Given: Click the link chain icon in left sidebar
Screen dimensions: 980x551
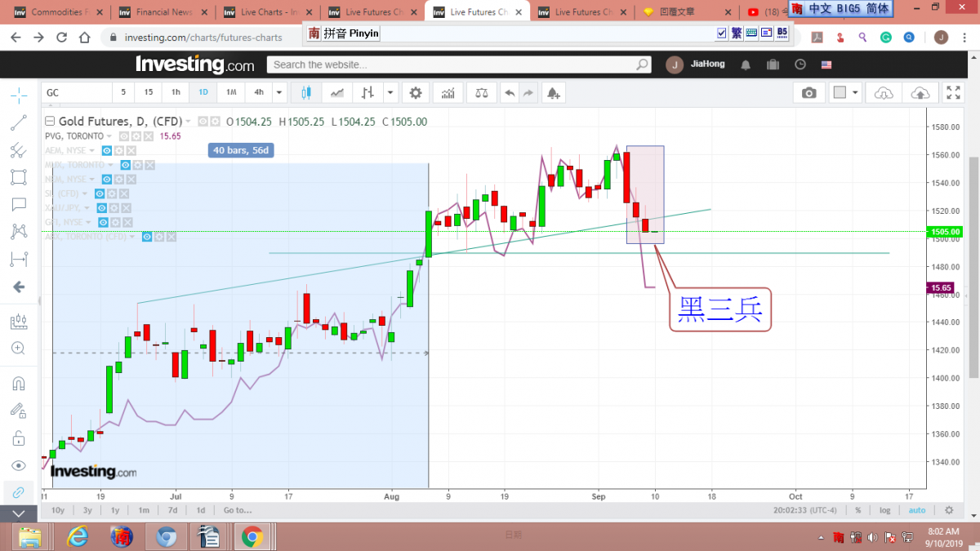Looking at the screenshot, I should click(x=18, y=492).
